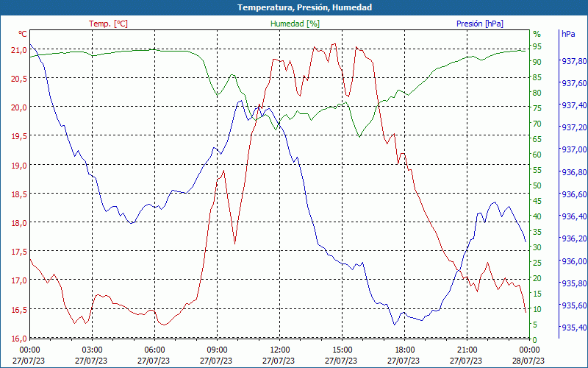The width and height of the screenshot is (588, 368).
Task: Click the 18:00 27/07/23 time axis label
Action: point(404,355)
